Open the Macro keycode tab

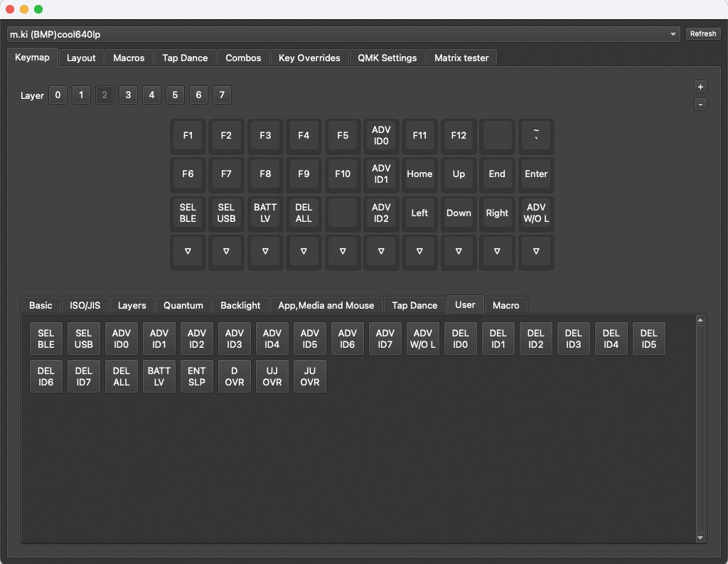pos(505,305)
